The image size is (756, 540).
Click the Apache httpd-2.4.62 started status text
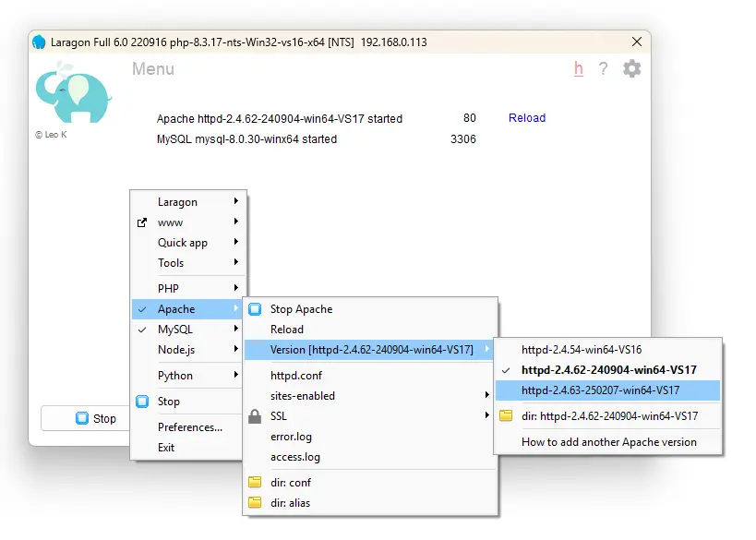(x=279, y=118)
